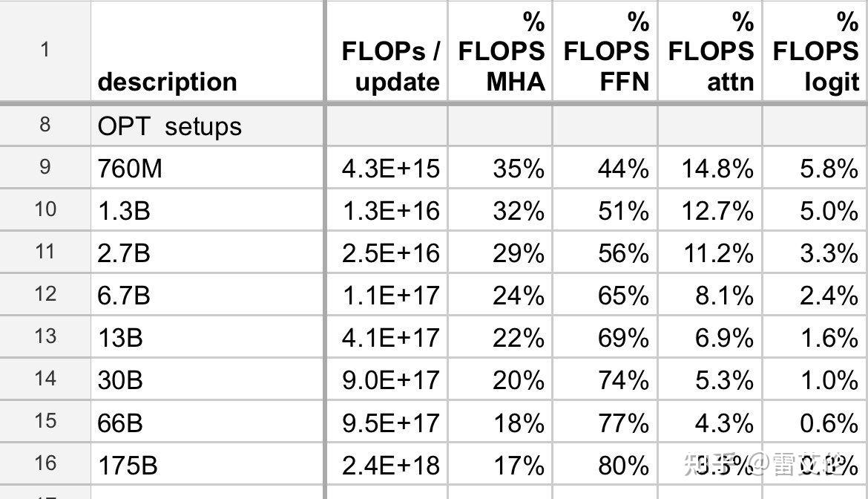Select row header 1

point(45,50)
